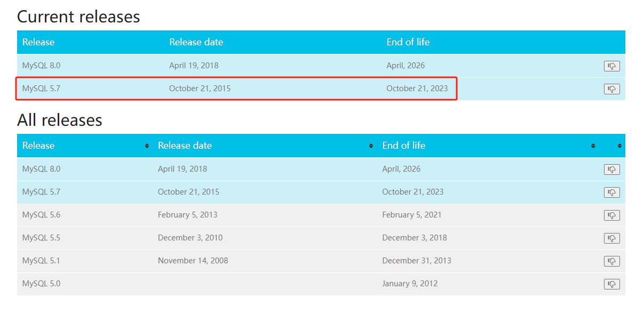
Task: Click "MySQL 5.7" cell in All releases
Action: (x=41, y=192)
